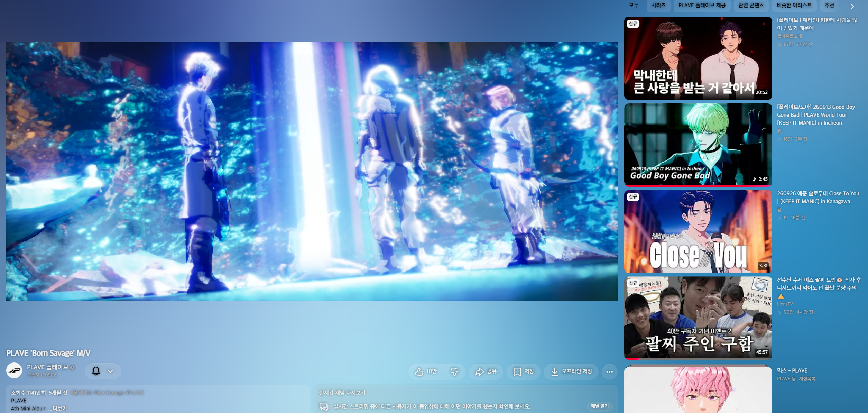868x413 pixels.
Task: Open the PLAVE 플레이브 channel name link
Action: tap(48, 367)
